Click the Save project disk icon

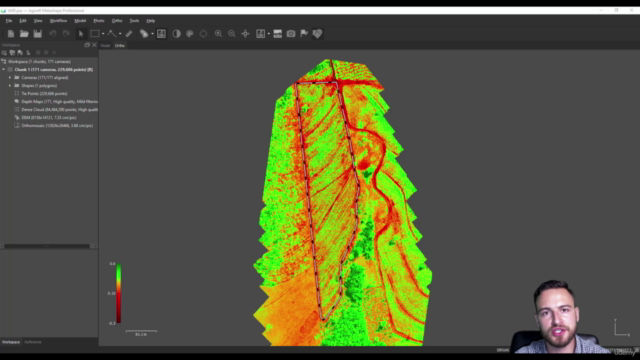point(38,34)
